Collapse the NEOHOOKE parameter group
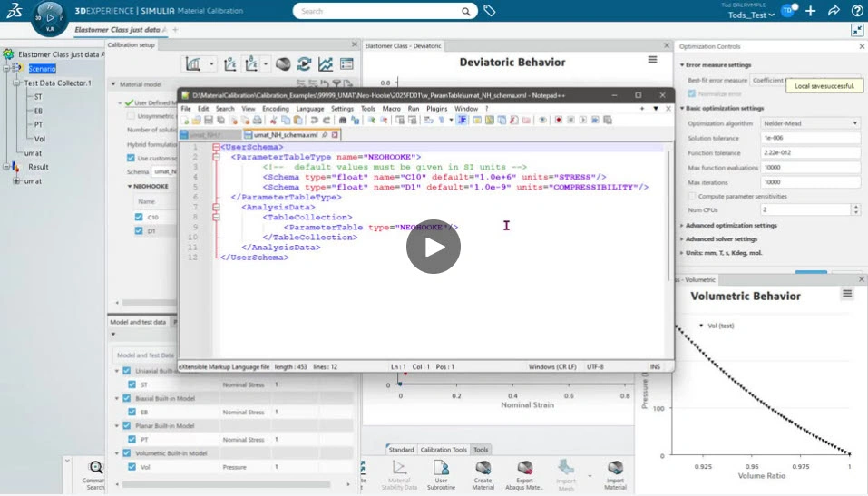Screen dimensions: 868x496 [130, 186]
